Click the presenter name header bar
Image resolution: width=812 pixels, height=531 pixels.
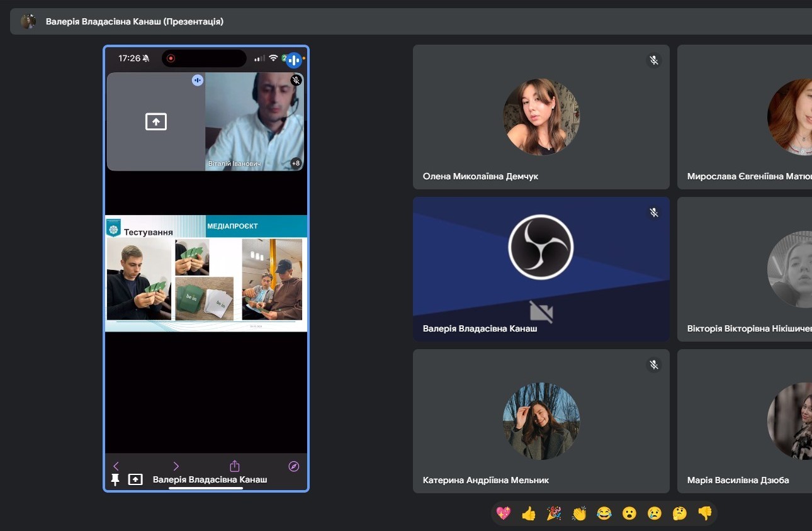coord(134,21)
